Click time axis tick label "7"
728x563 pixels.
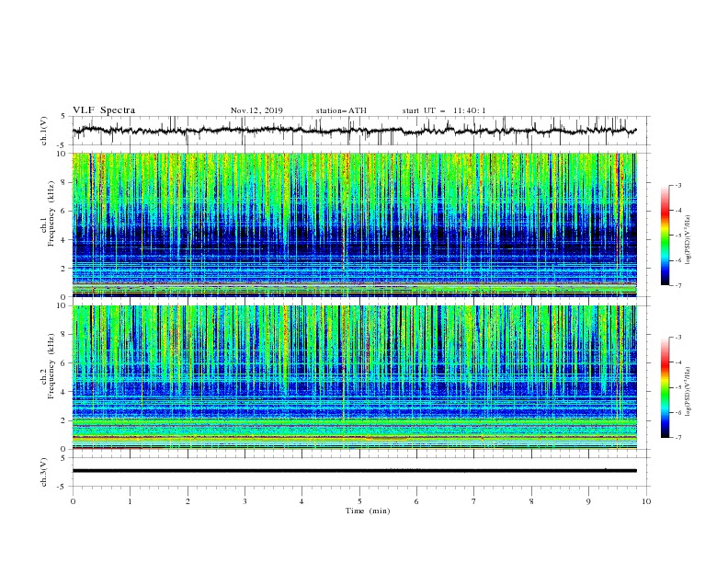point(474,501)
